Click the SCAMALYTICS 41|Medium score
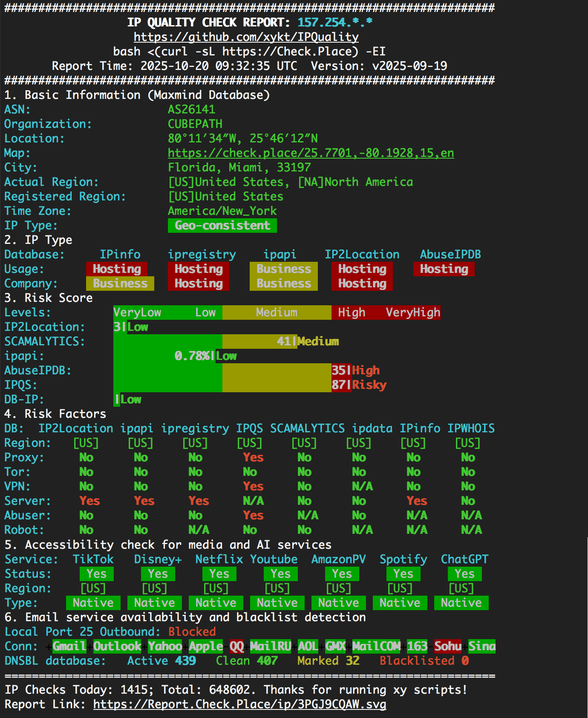Screen dimensions: 588x718 [x=308, y=342]
